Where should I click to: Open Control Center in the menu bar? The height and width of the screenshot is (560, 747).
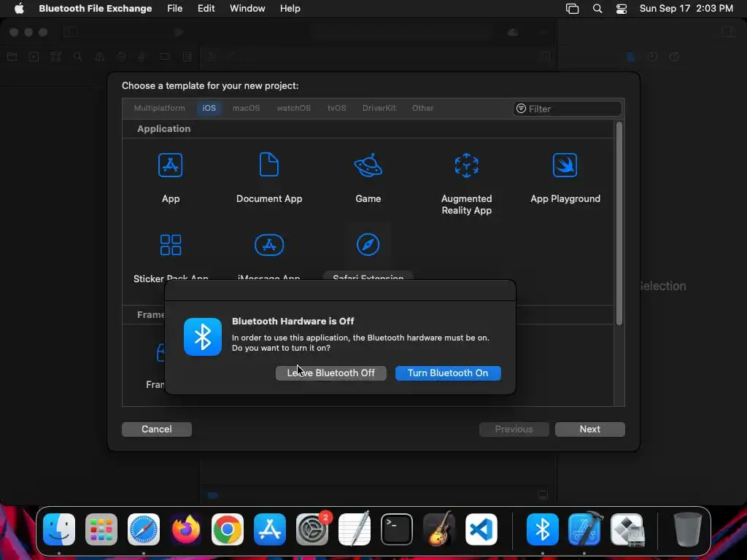pyautogui.click(x=622, y=9)
